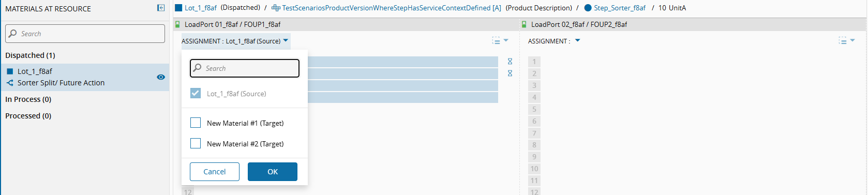This screenshot has width=868, height=195.
Task: Select slot 4 in FOUP2_f8af
Action: 534,97
